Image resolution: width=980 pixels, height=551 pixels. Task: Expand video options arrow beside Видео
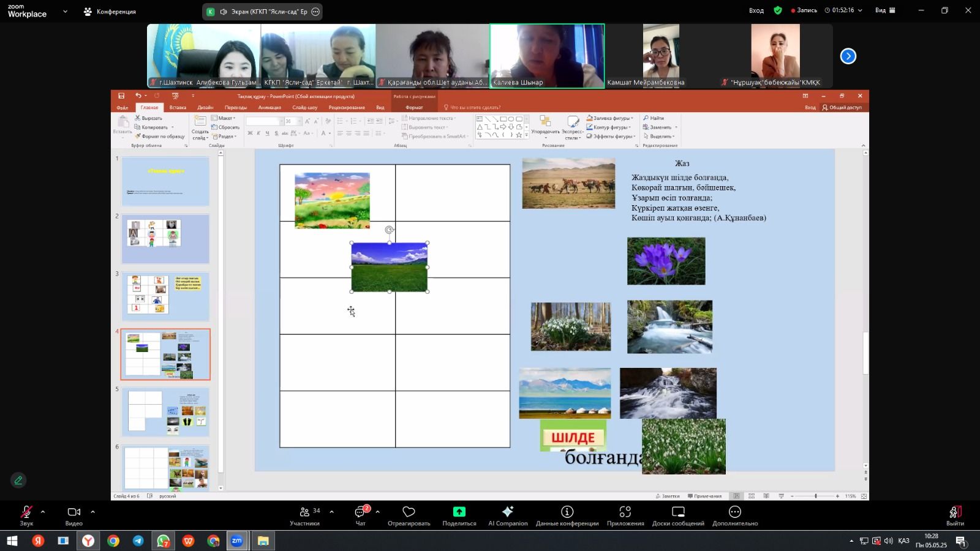tap(92, 511)
